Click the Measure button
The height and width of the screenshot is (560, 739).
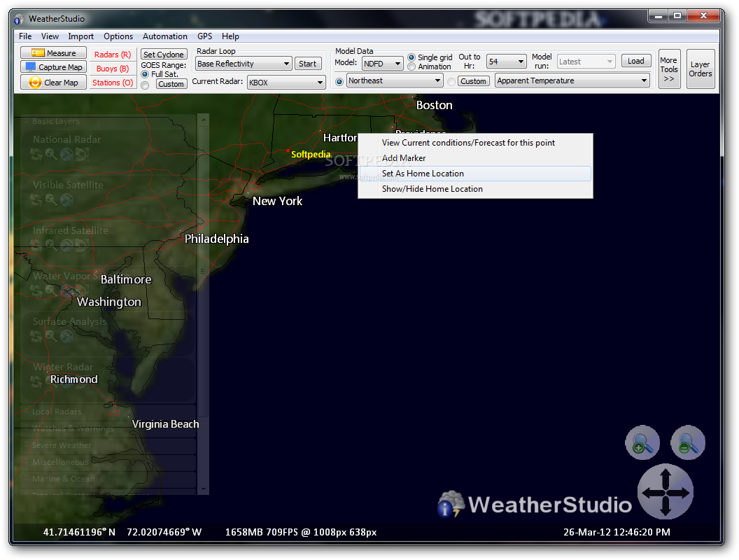(53, 52)
